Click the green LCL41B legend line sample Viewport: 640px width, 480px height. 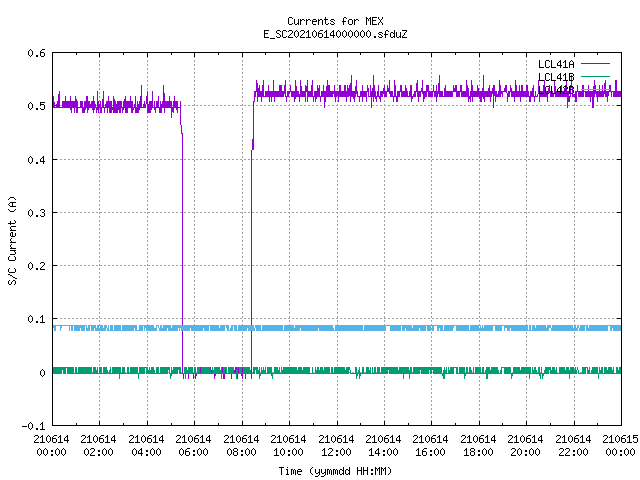click(x=595, y=76)
